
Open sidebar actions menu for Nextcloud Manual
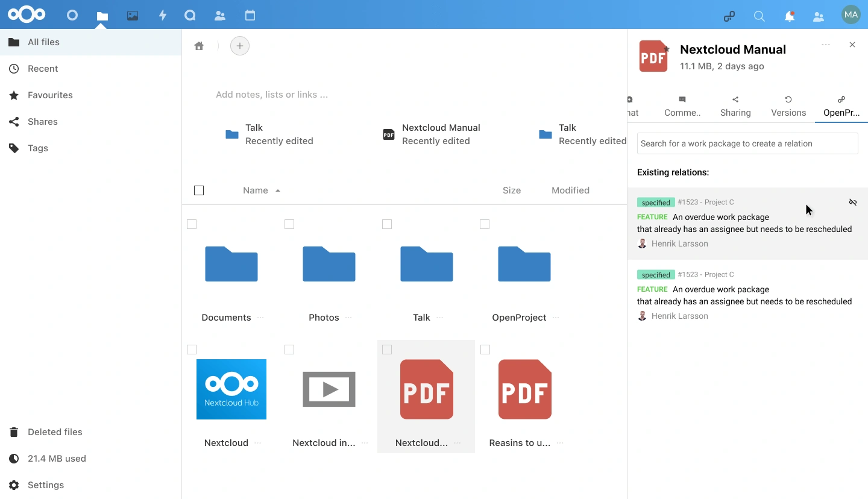826,45
